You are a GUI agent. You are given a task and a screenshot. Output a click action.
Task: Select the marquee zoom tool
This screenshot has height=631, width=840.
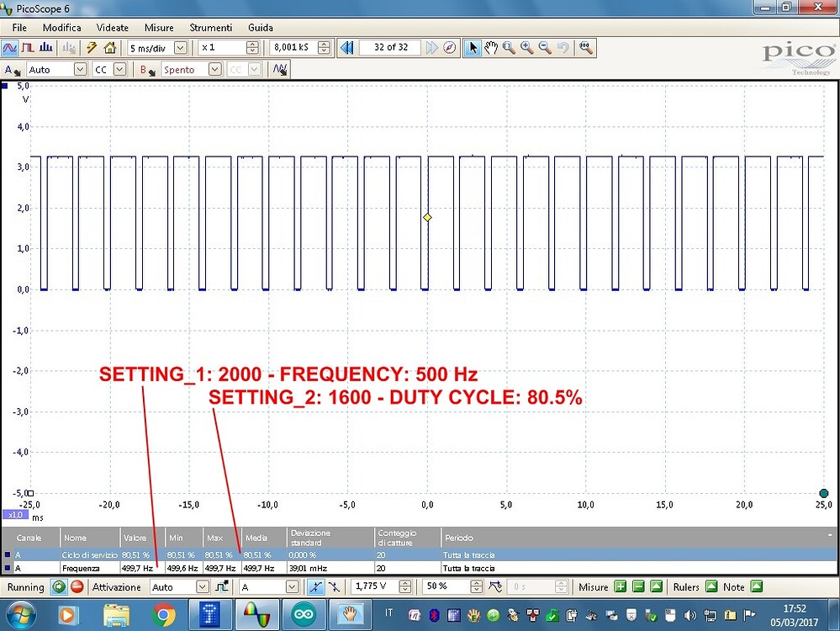point(509,48)
